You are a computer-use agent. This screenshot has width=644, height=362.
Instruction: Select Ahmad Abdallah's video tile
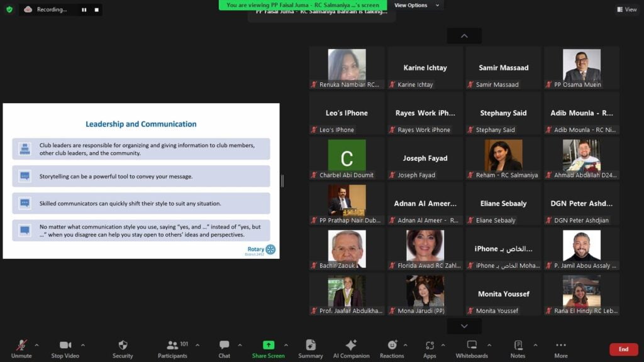[x=582, y=158]
